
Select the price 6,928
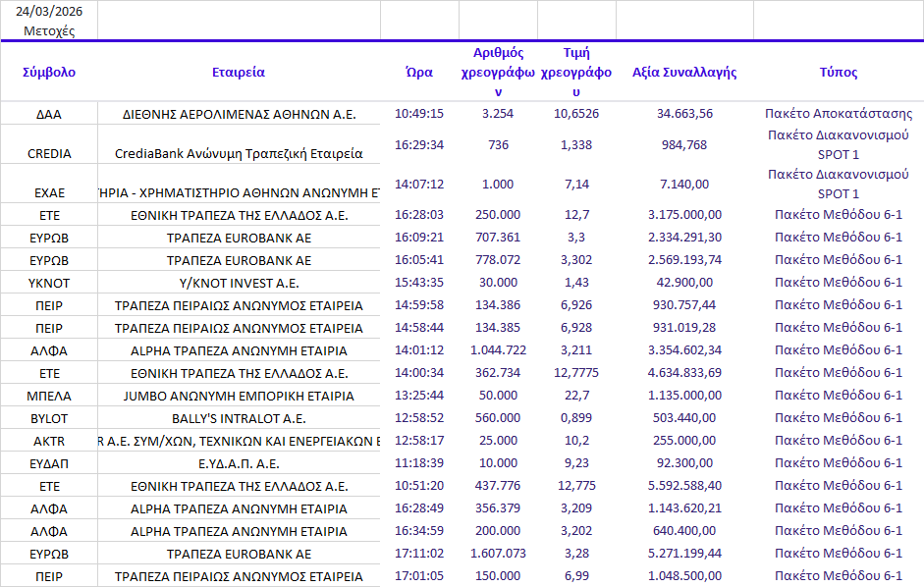pos(576,328)
